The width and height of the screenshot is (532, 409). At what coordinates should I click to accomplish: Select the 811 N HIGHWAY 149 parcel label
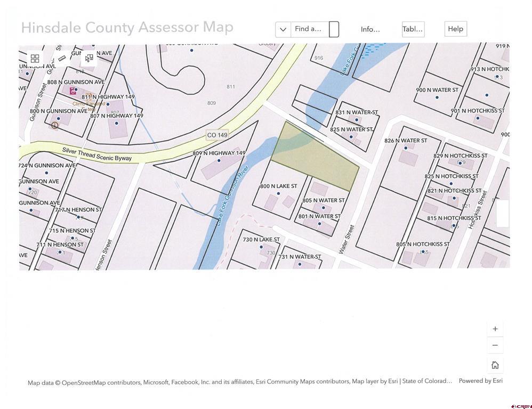click(108, 97)
